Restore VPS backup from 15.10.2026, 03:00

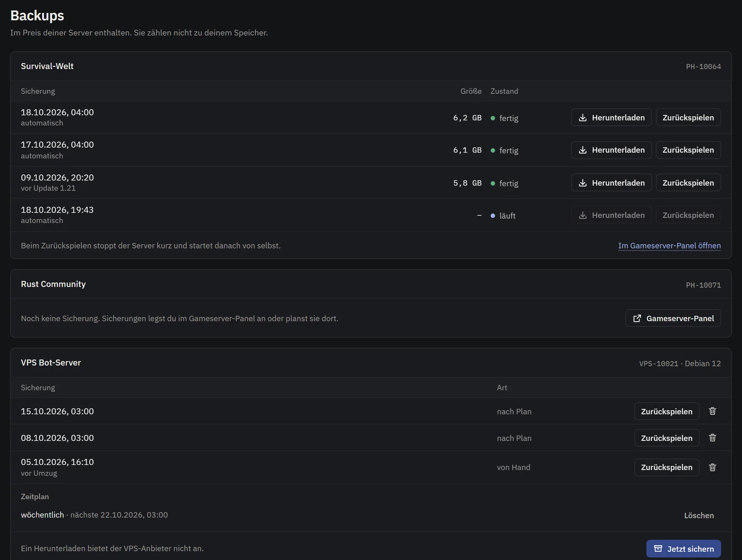[666, 412]
